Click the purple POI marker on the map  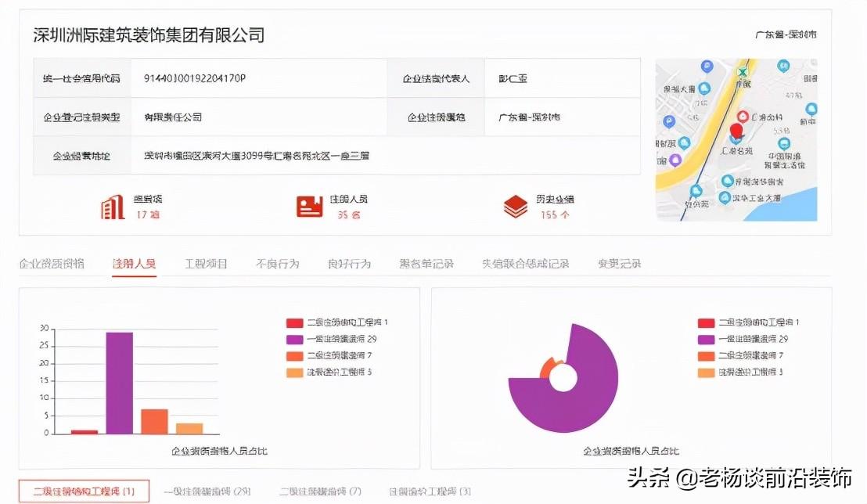pyautogui.click(x=675, y=160)
